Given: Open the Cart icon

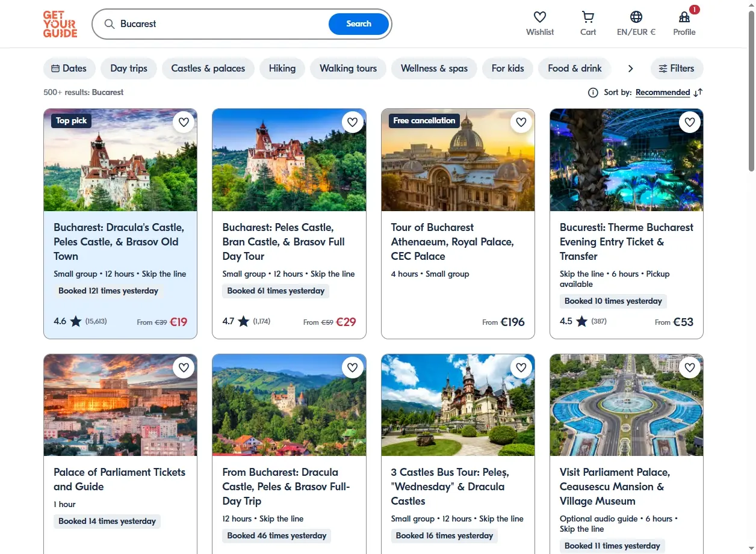Looking at the screenshot, I should click(x=588, y=17).
